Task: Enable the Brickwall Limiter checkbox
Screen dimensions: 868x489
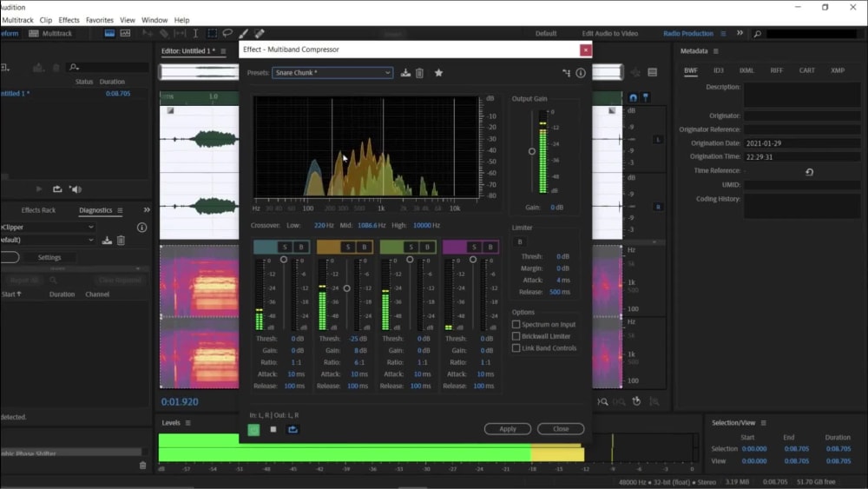Action: point(516,336)
